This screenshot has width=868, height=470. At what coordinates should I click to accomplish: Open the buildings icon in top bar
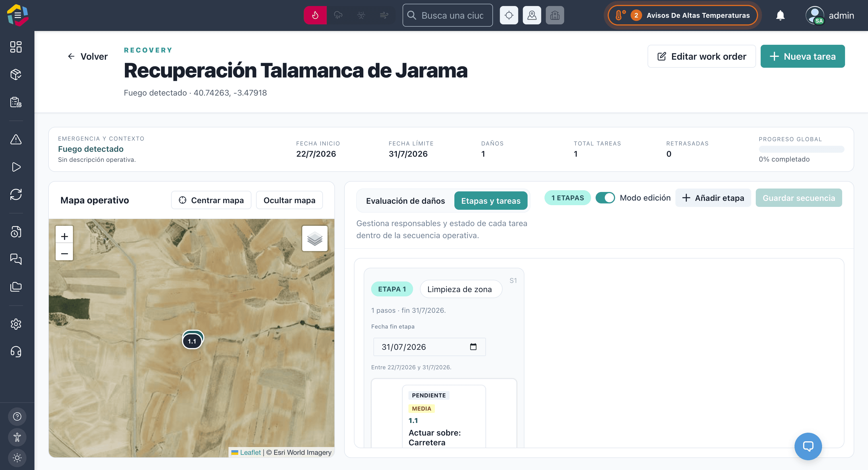(x=555, y=15)
